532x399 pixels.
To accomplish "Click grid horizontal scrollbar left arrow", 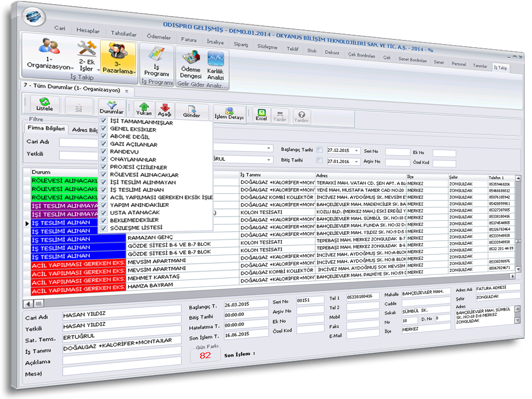I will [28, 303].
